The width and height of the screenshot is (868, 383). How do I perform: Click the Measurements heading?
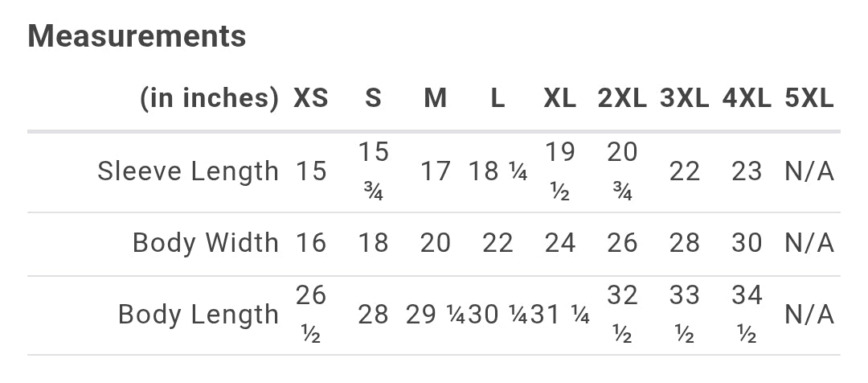point(137,36)
